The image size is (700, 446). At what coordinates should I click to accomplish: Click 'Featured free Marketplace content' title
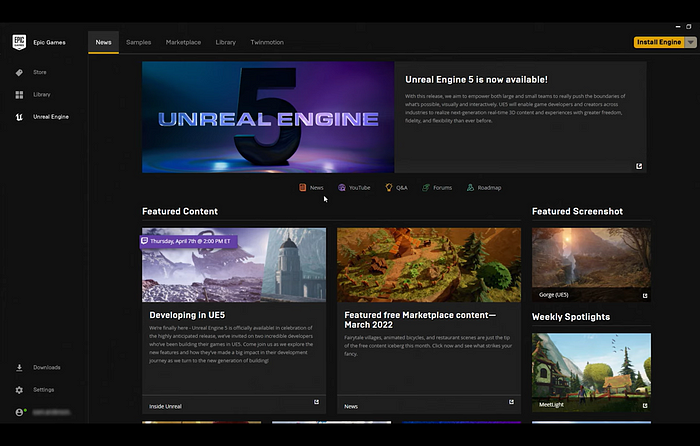point(420,320)
